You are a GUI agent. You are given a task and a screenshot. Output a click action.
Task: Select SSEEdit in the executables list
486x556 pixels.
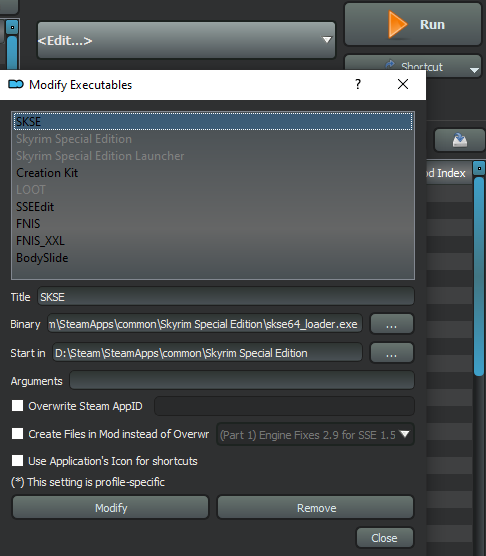213,207
